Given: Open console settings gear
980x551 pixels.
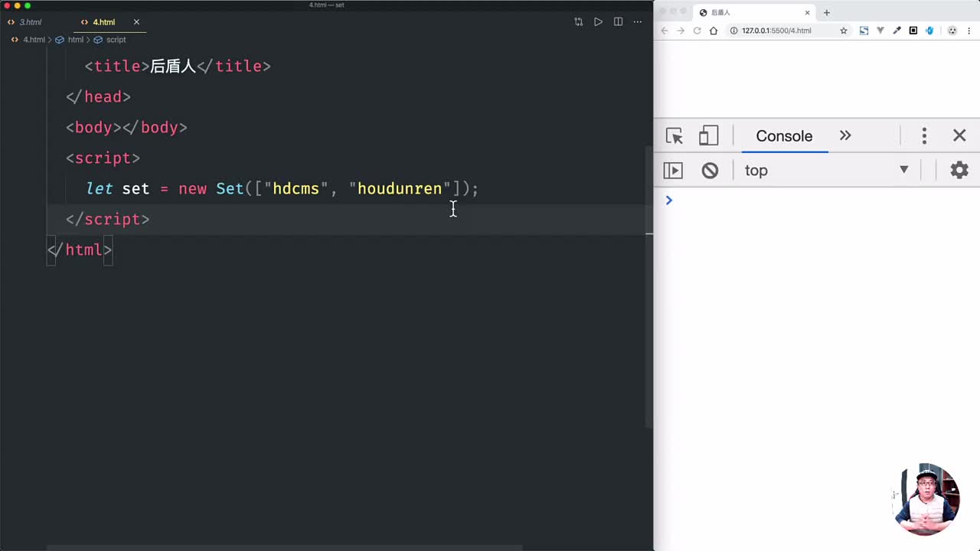Looking at the screenshot, I should 959,170.
